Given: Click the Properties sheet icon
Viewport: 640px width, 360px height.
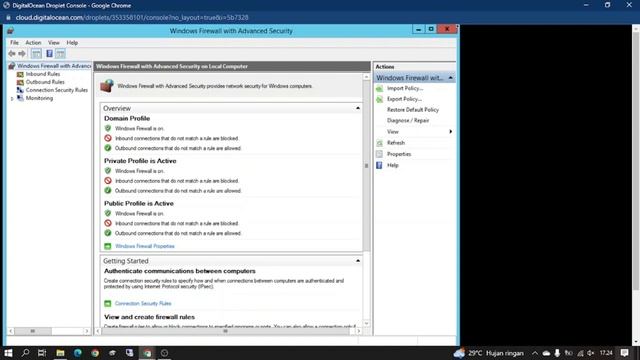Looking at the screenshot, I should click(379, 154).
